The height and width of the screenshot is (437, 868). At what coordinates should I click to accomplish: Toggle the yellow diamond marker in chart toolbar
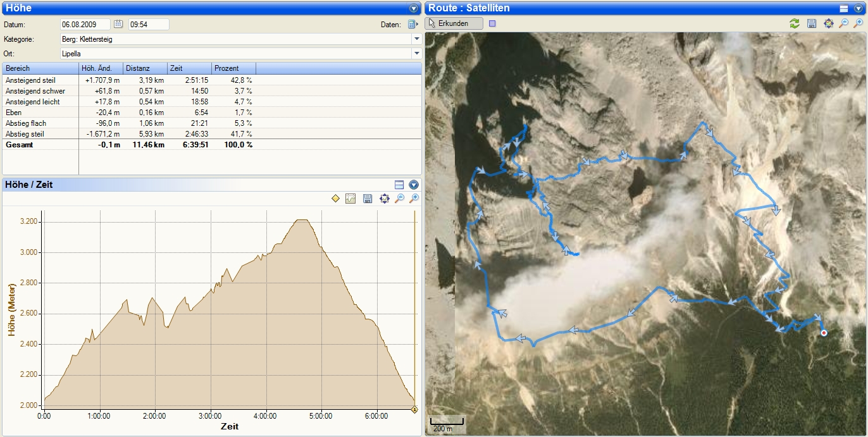[x=336, y=199]
